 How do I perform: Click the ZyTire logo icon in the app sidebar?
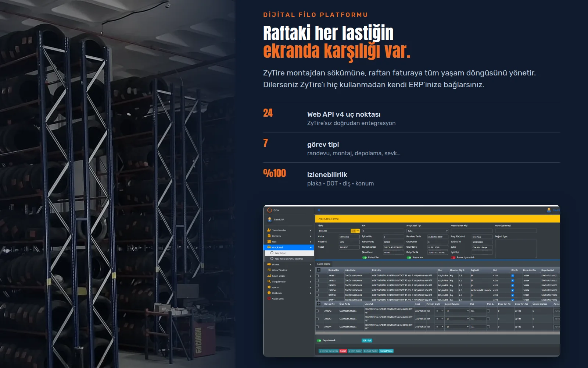[x=269, y=210]
